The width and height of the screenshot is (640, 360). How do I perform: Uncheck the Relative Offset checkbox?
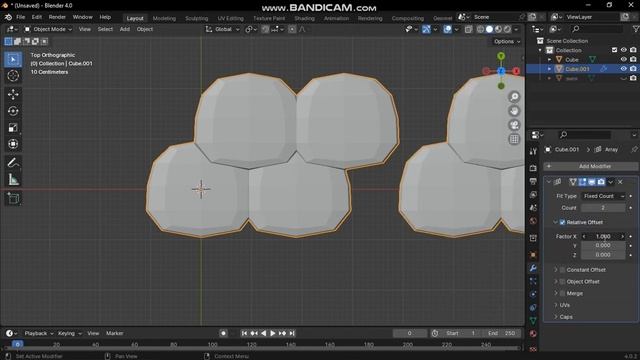click(562, 222)
